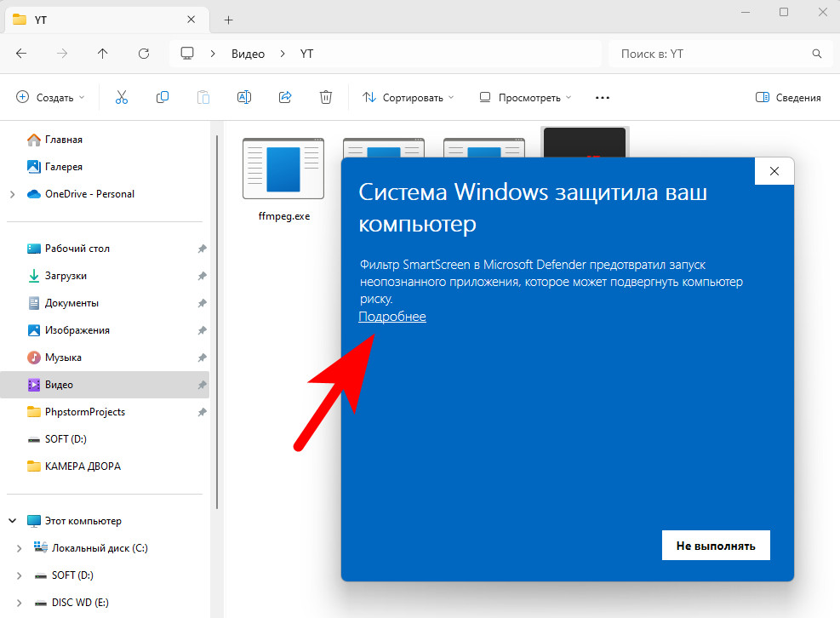
Task: Go up one folder level arrow
Action: (x=103, y=54)
